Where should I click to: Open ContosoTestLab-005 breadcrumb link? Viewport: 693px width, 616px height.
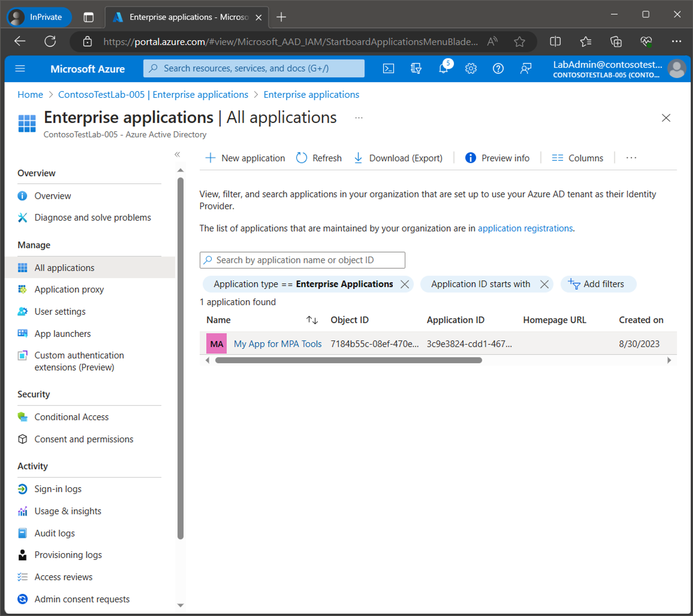pos(153,95)
